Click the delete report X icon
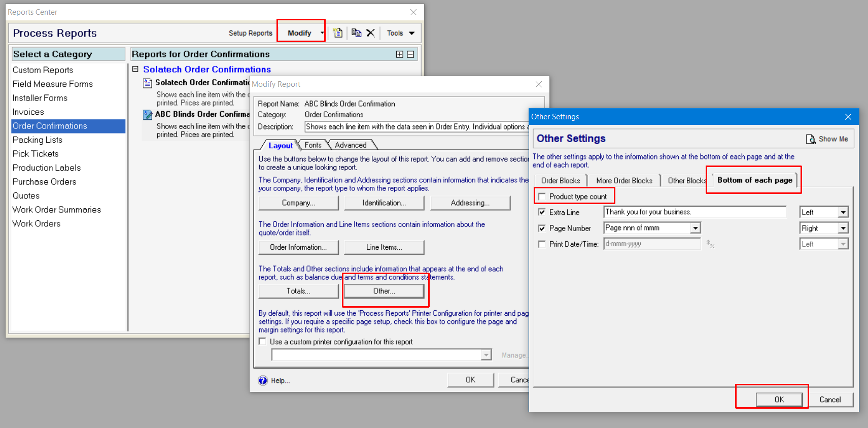 pyautogui.click(x=370, y=33)
